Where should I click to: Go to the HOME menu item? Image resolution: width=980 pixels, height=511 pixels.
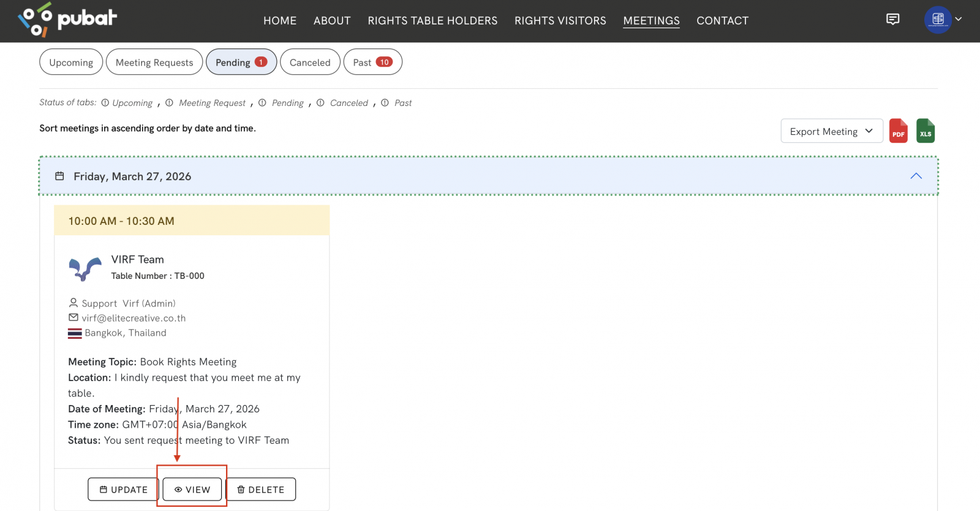[x=280, y=21]
